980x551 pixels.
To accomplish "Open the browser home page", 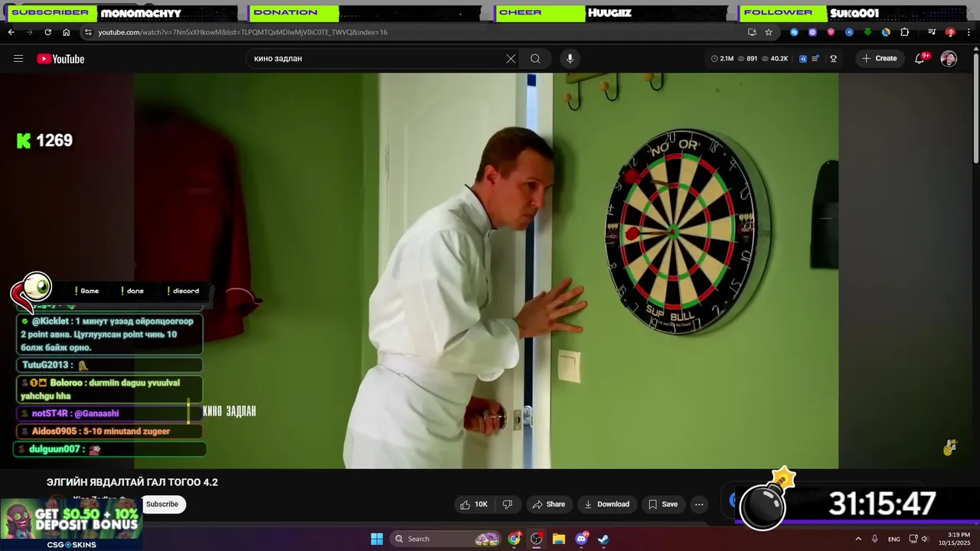I will [x=66, y=32].
